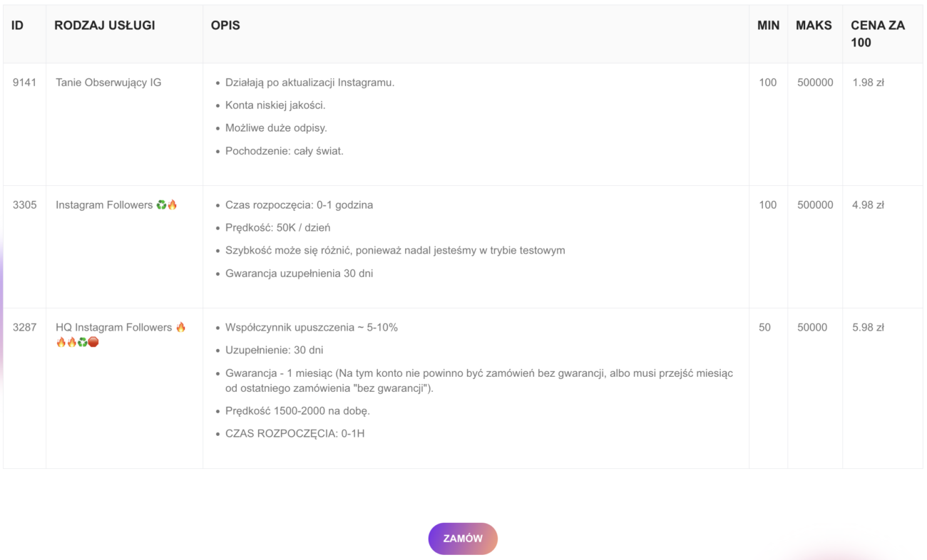Click the "MAKS" column header
This screenshot has height=560, width=927.
point(814,26)
